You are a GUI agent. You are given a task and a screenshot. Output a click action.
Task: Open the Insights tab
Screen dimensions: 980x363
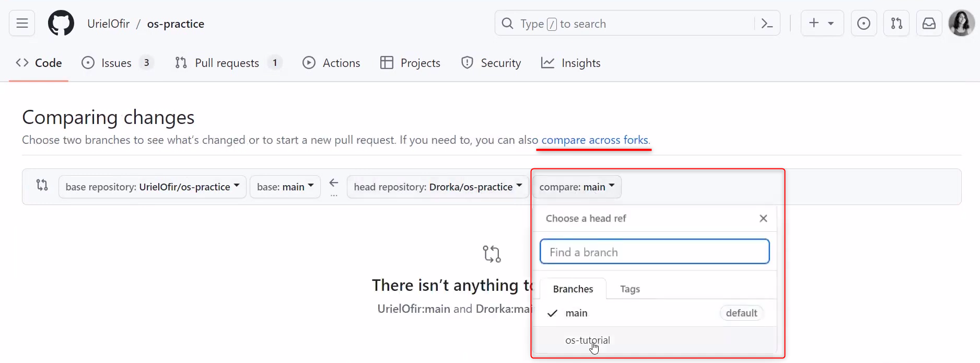(570, 63)
